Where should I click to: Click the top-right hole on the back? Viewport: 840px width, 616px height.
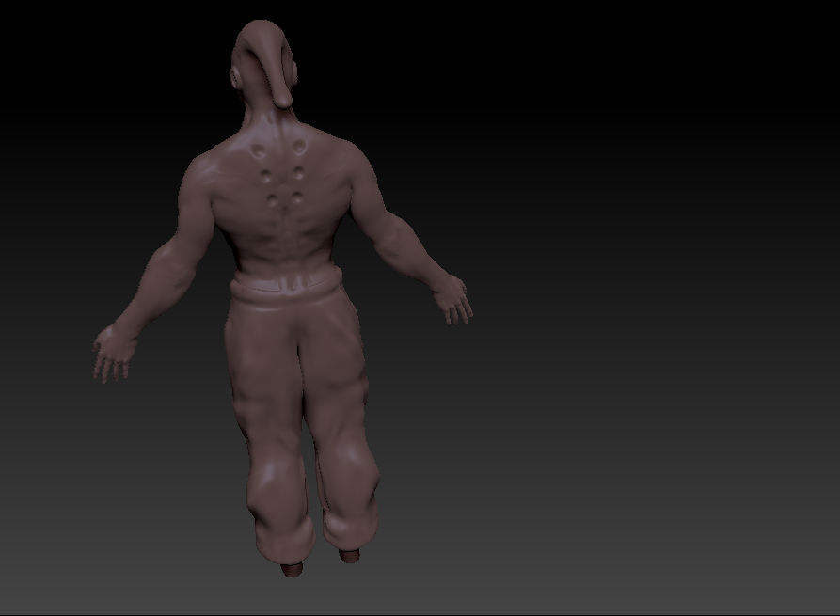(x=299, y=146)
